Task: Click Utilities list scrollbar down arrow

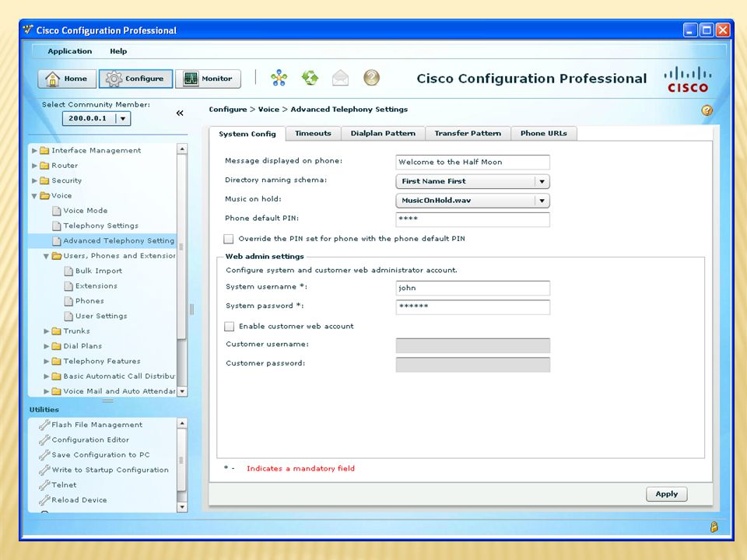Action: tap(182, 507)
